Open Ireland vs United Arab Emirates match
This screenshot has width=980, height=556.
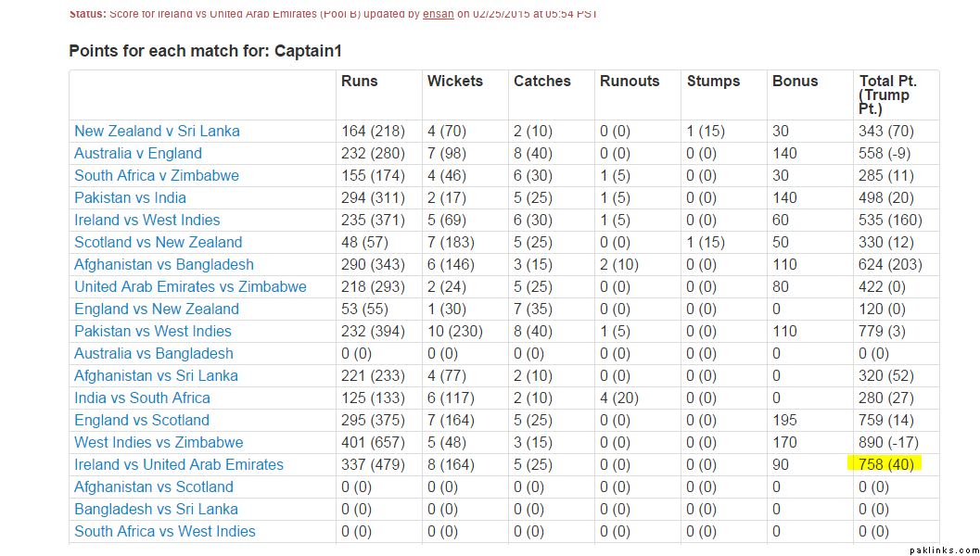click(179, 465)
